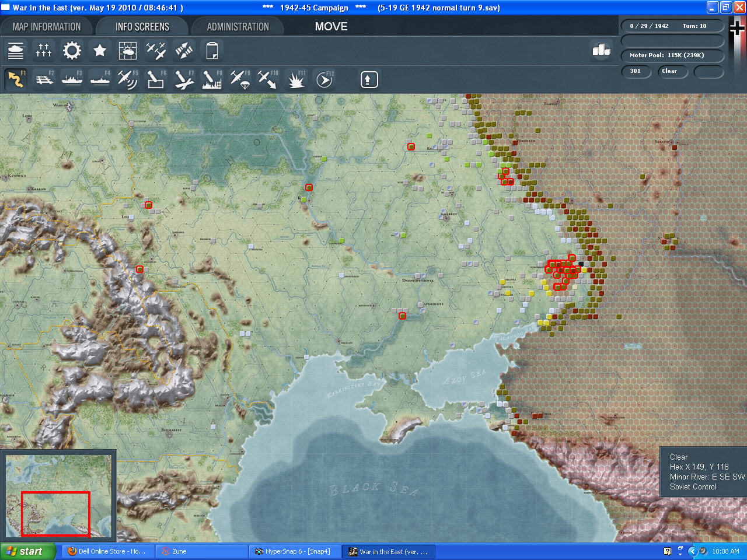
Task: Select the F6 bomb unit mode icon
Action: pos(156,79)
